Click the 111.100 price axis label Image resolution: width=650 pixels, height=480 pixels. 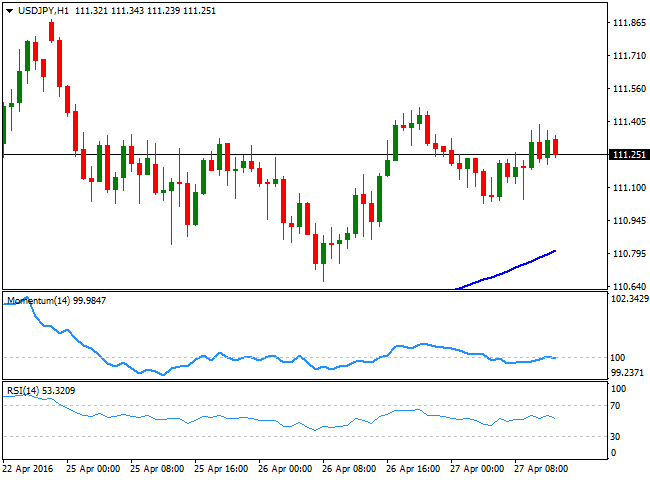[629, 188]
